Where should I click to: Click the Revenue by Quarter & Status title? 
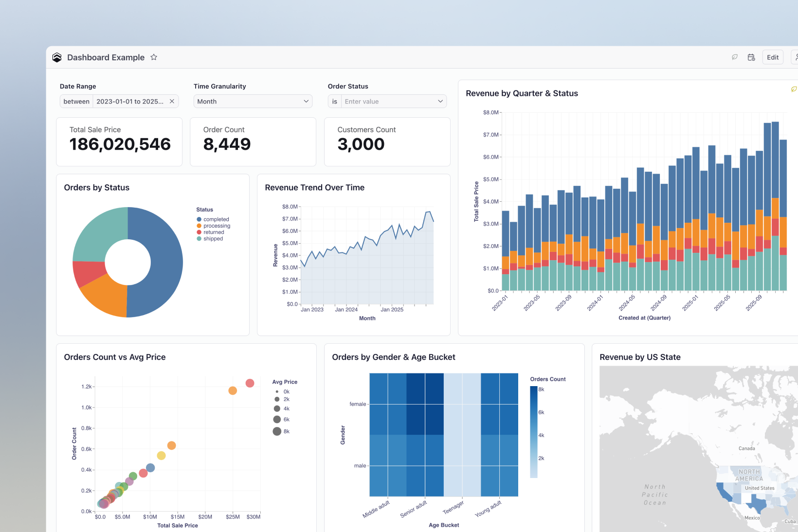[x=522, y=93]
